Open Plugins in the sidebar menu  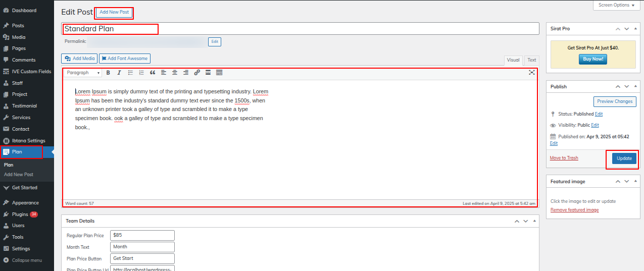click(20, 214)
